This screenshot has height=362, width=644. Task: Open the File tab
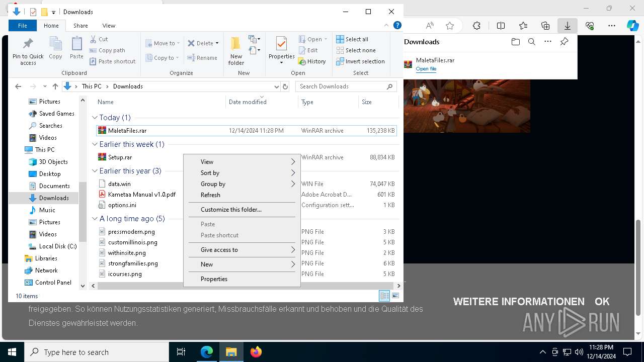pos(23,25)
